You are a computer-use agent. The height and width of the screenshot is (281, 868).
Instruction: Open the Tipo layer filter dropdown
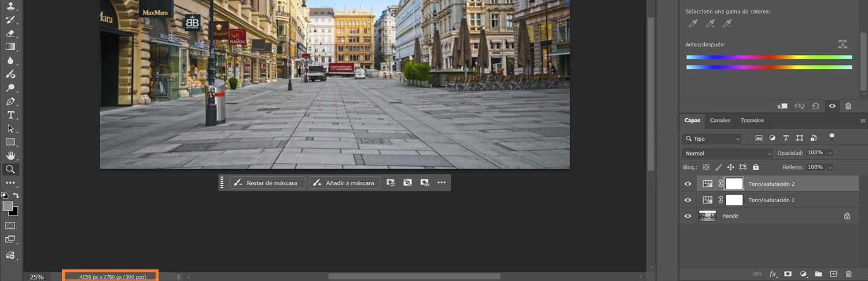pos(712,138)
